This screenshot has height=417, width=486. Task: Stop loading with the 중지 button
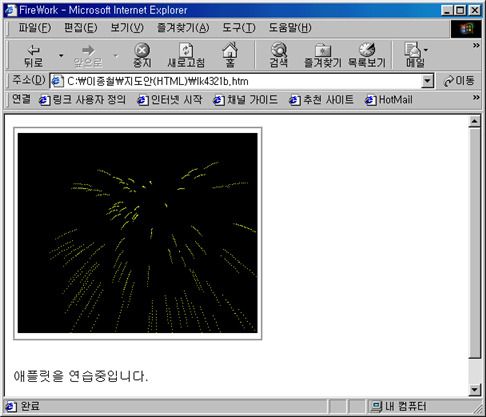click(142, 55)
